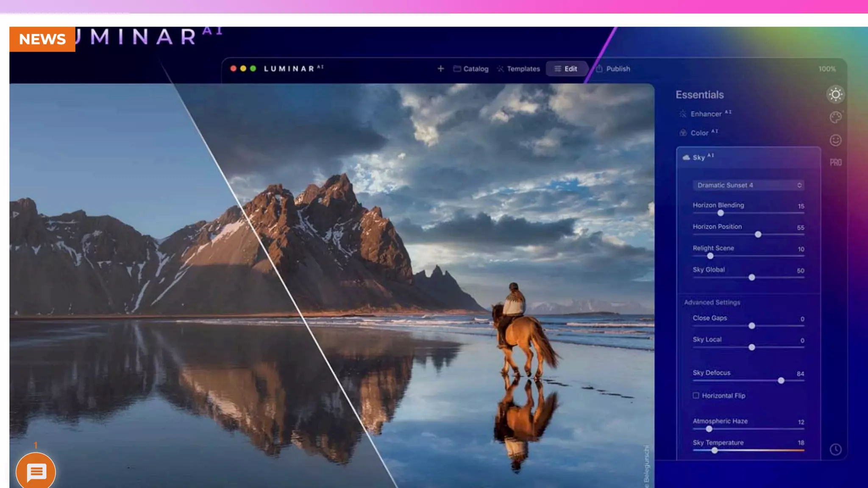Click the Sky AI cloud icon

click(686, 158)
